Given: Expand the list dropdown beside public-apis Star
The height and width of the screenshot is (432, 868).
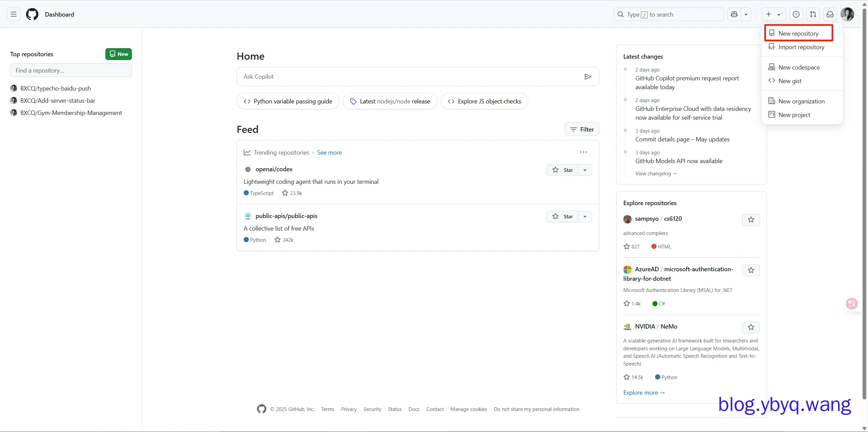Looking at the screenshot, I should [585, 216].
